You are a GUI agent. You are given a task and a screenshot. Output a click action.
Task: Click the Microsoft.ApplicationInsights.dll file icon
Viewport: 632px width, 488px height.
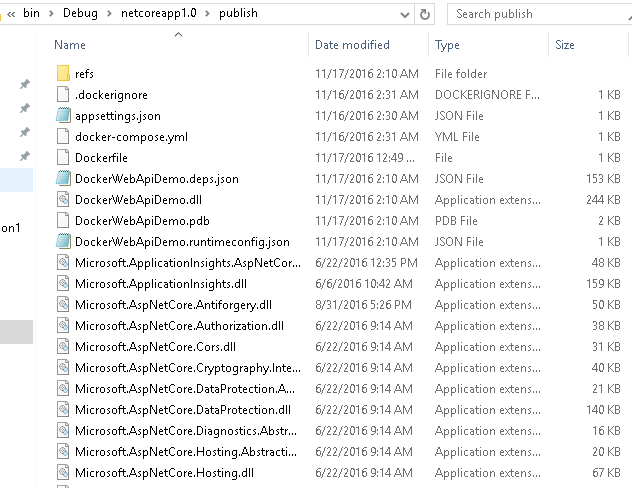(x=63, y=283)
